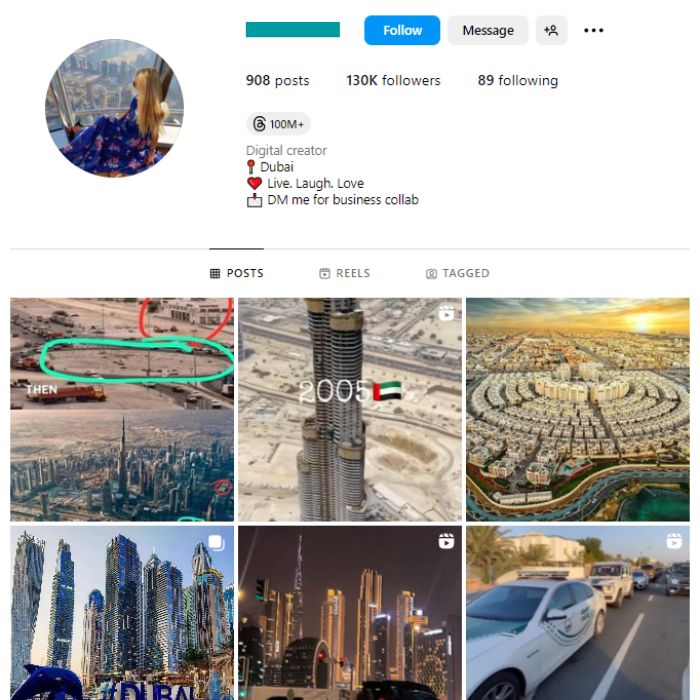Open the Threads 100M+ badge
Image resolution: width=700 pixels, height=700 pixels.
(278, 124)
